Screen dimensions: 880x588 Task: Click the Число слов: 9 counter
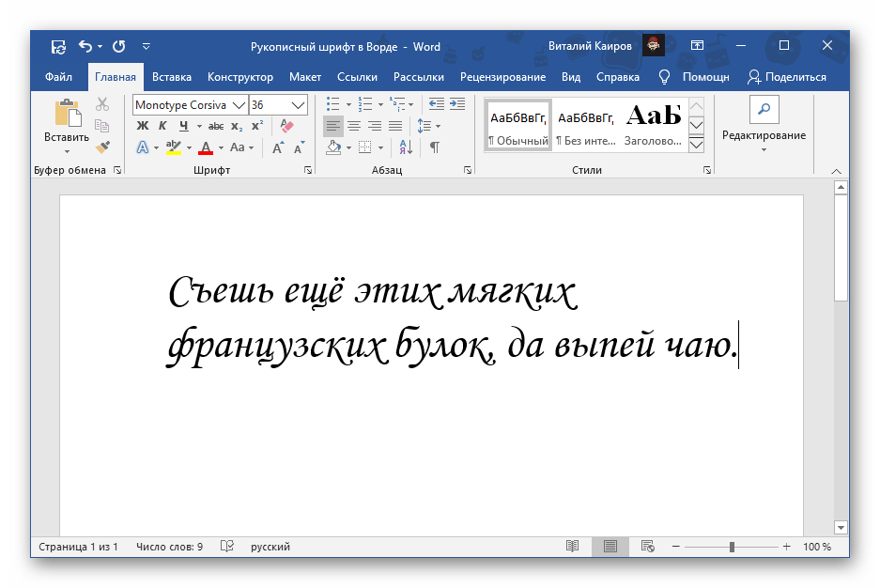(x=169, y=547)
